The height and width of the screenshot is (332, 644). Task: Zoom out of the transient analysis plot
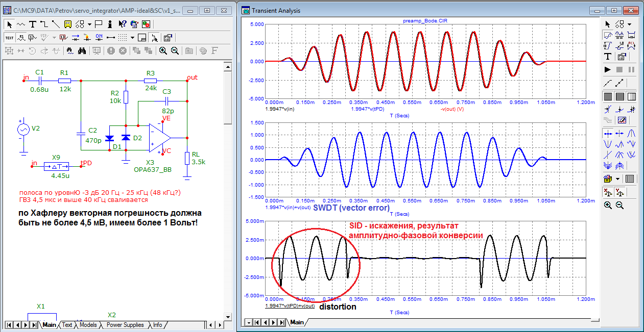click(619, 205)
